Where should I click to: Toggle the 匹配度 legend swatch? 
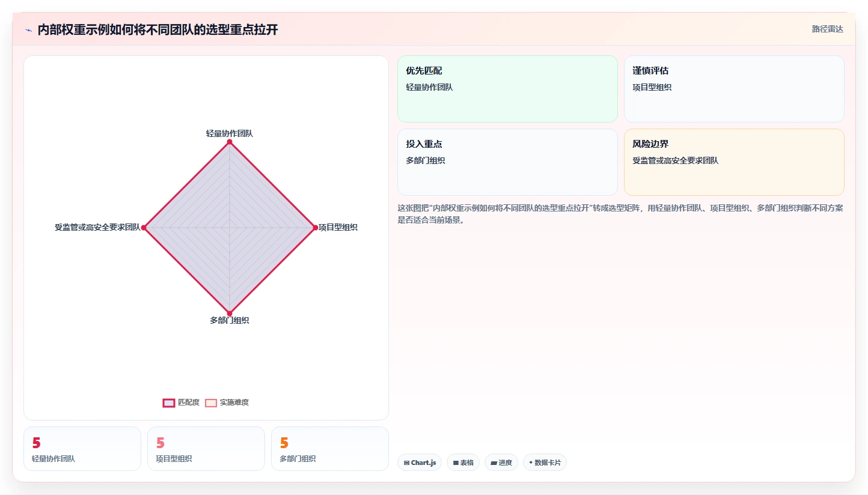click(x=169, y=402)
